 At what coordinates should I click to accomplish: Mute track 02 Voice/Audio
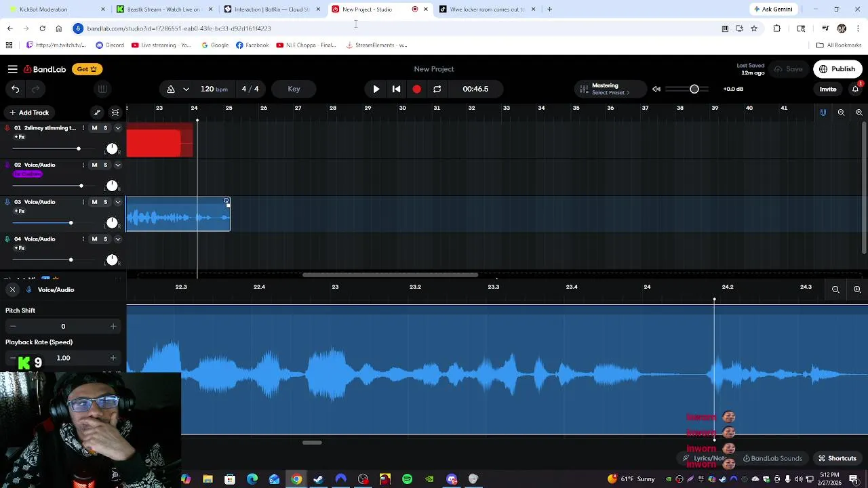pyautogui.click(x=94, y=165)
